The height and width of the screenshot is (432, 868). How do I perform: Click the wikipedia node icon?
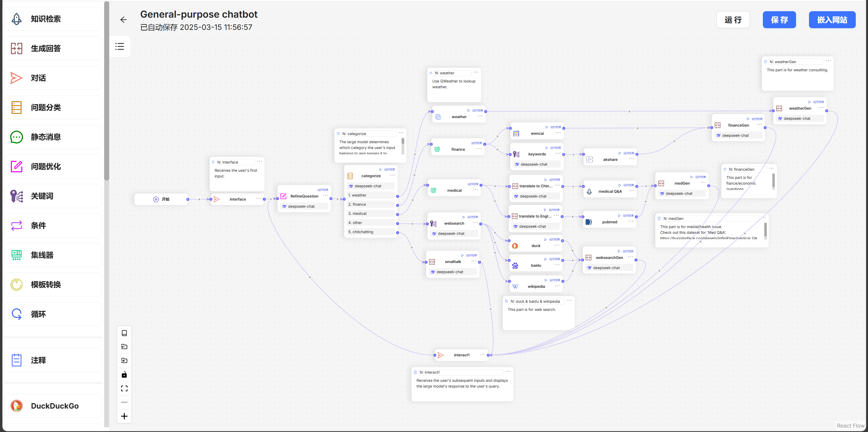click(515, 287)
